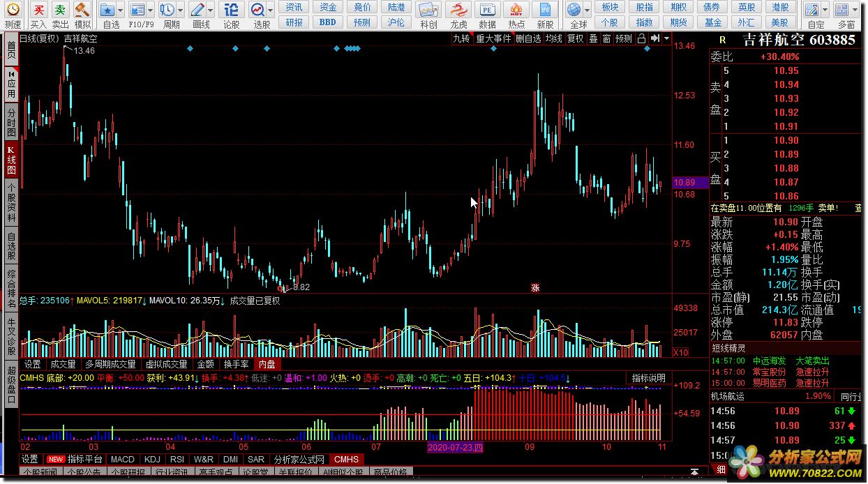Viewport: 868px width, 484px height.
Task: Click the 涨 marker on the chart
Action: coord(535,287)
